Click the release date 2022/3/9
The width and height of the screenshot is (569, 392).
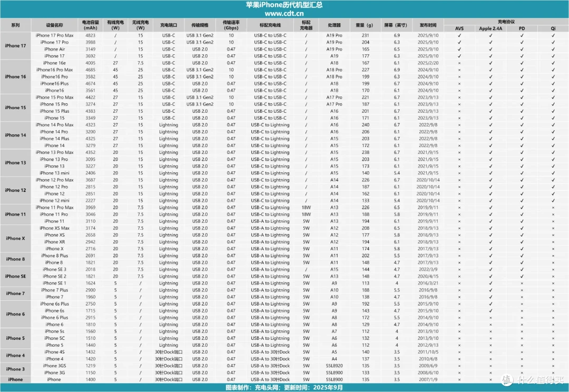pos(428,269)
